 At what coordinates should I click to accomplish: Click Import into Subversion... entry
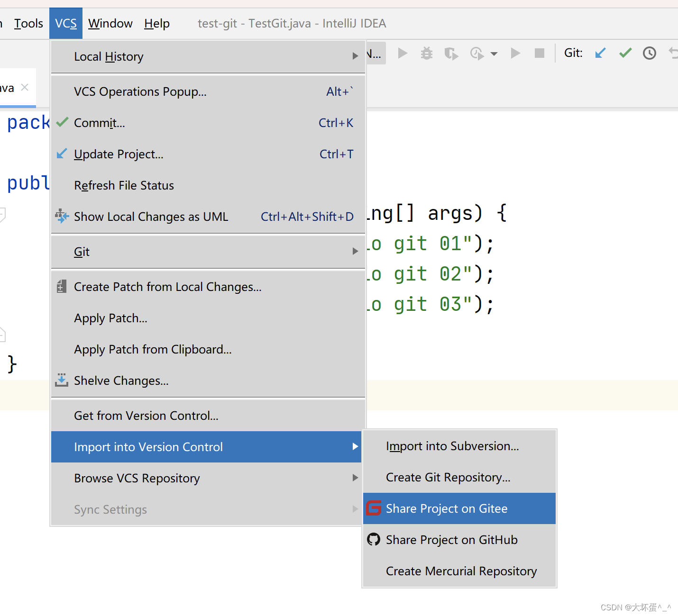pos(459,446)
